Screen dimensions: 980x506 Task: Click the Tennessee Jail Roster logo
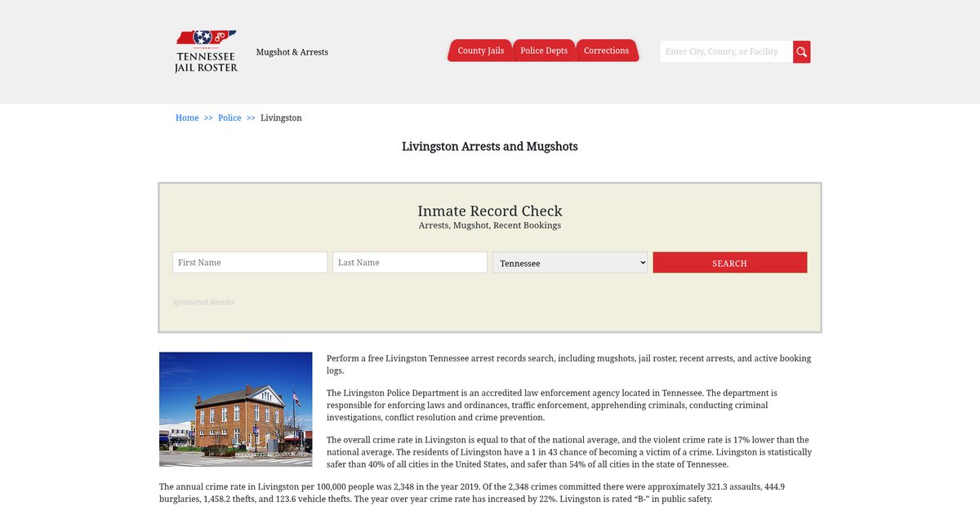(x=206, y=51)
